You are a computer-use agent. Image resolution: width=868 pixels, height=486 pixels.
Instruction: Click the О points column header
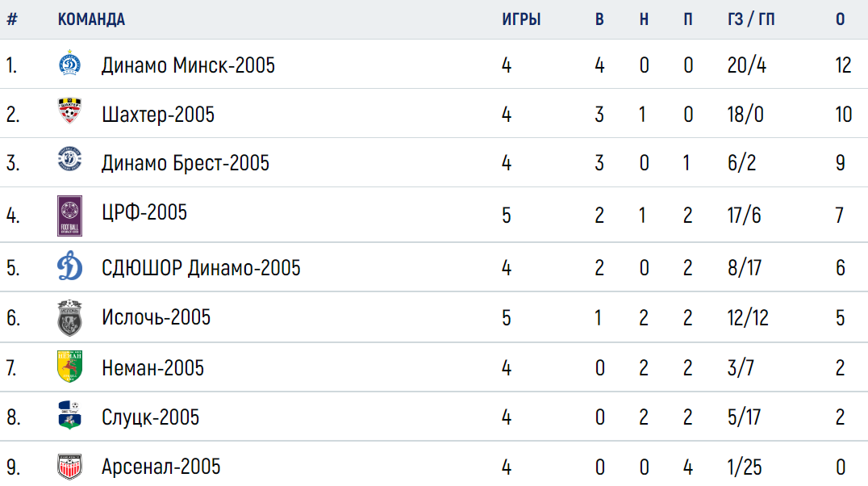coord(841,19)
